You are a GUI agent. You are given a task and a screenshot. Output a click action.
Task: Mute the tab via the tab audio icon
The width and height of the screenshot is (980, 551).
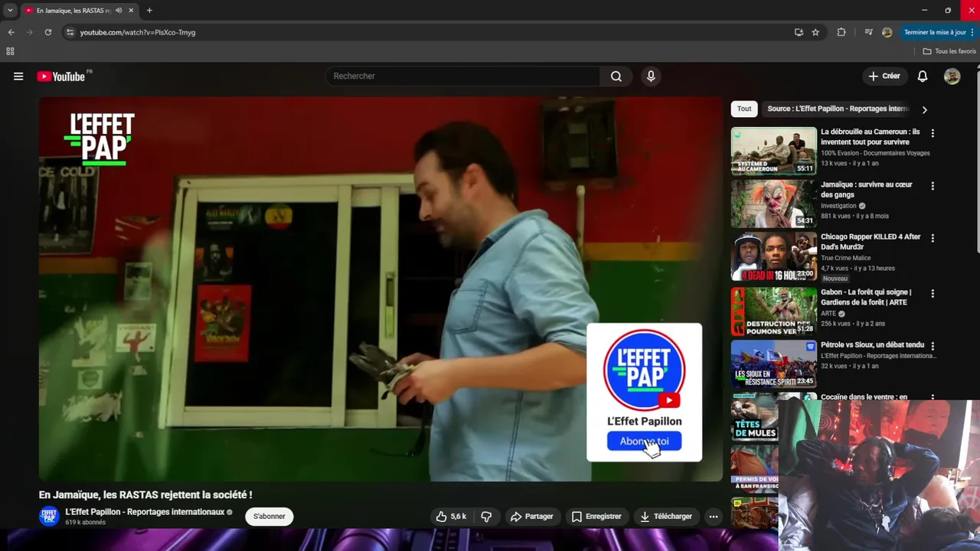(119, 11)
